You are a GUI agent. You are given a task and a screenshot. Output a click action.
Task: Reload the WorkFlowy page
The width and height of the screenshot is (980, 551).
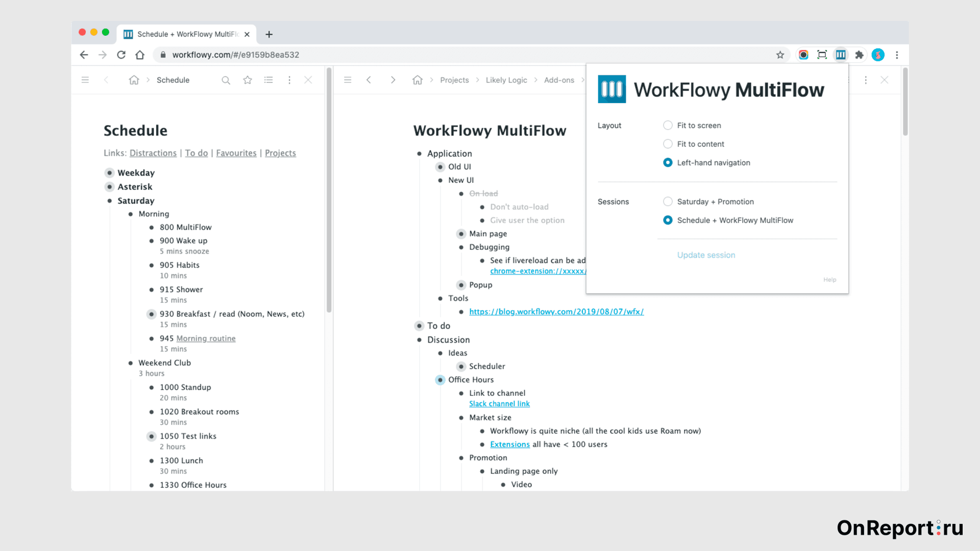(121, 55)
